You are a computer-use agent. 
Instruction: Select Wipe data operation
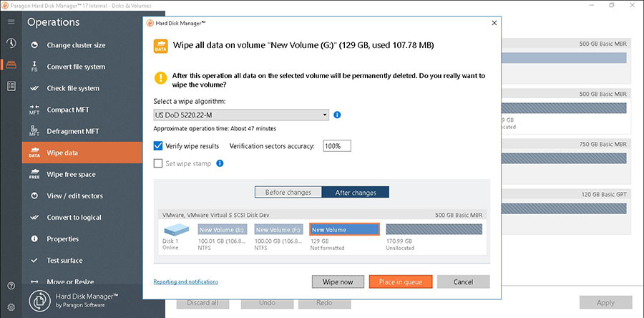(x=82, y=153)
